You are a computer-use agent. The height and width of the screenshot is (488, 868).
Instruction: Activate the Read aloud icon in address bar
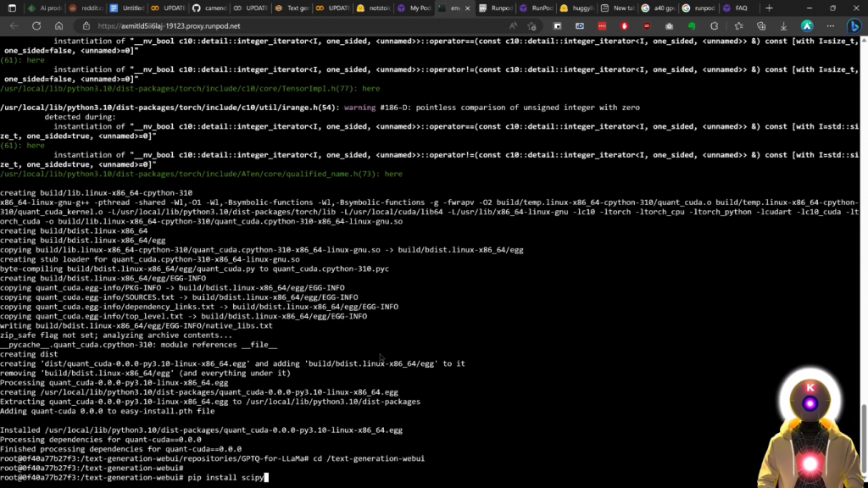tap(513, 26)
